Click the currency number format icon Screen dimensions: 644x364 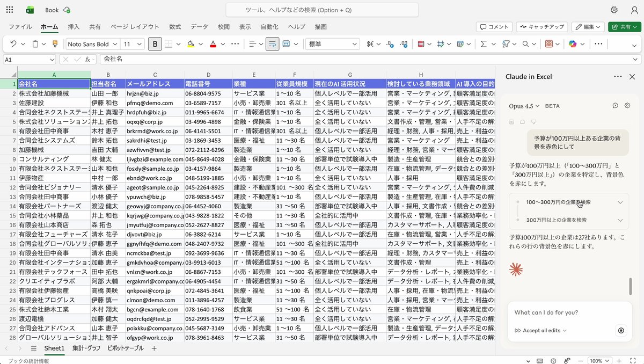point(370,43)
